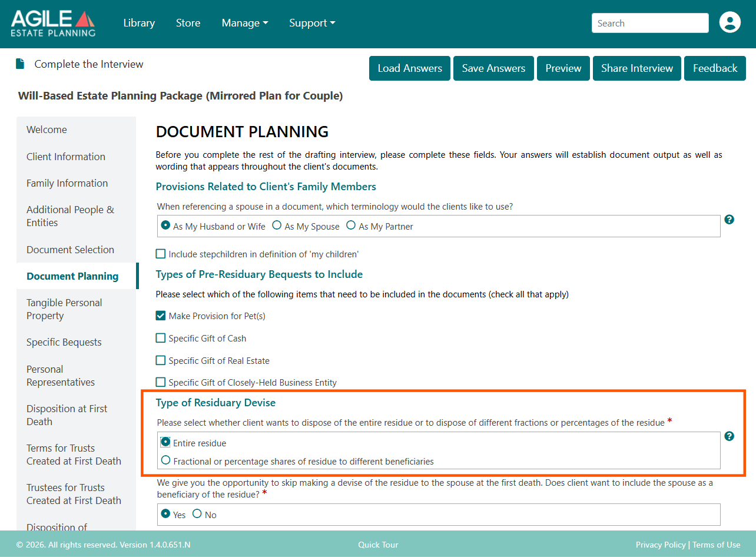Screen dimensions: 756x557
Task: Click Provisions Related to Client's Family Members heading
Action: click(x=266, y=187)
